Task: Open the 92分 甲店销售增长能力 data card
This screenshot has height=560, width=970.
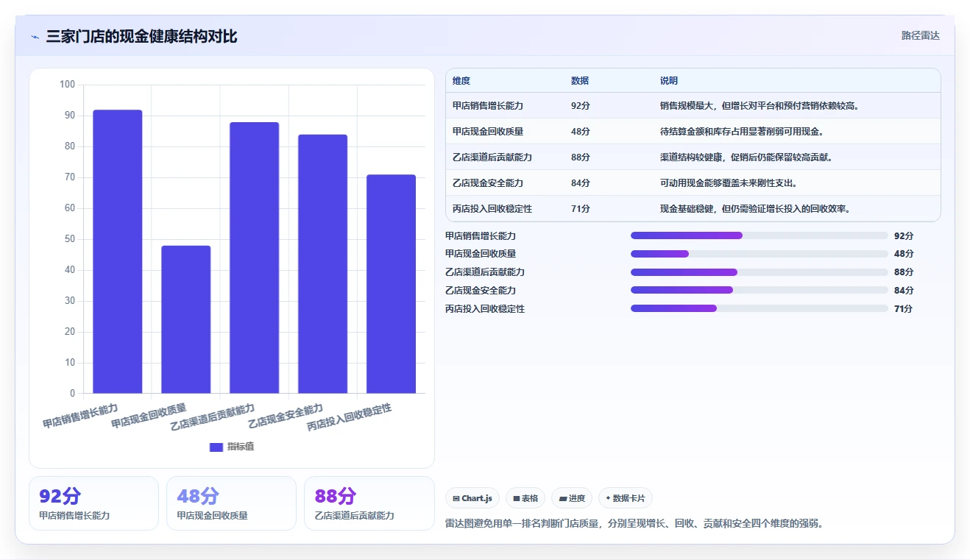Action: [93, 503]
